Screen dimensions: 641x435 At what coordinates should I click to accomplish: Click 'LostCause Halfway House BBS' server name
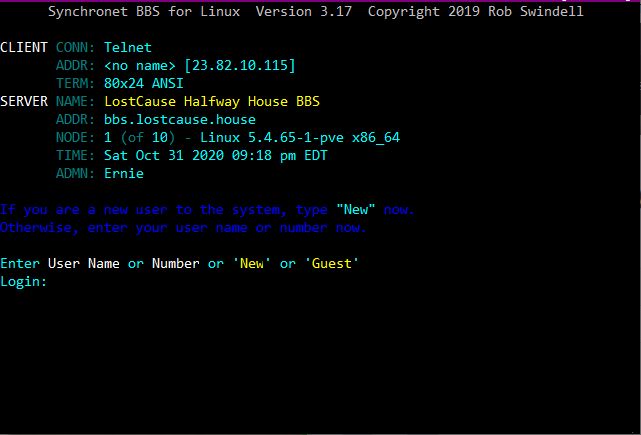pos(212,101)
